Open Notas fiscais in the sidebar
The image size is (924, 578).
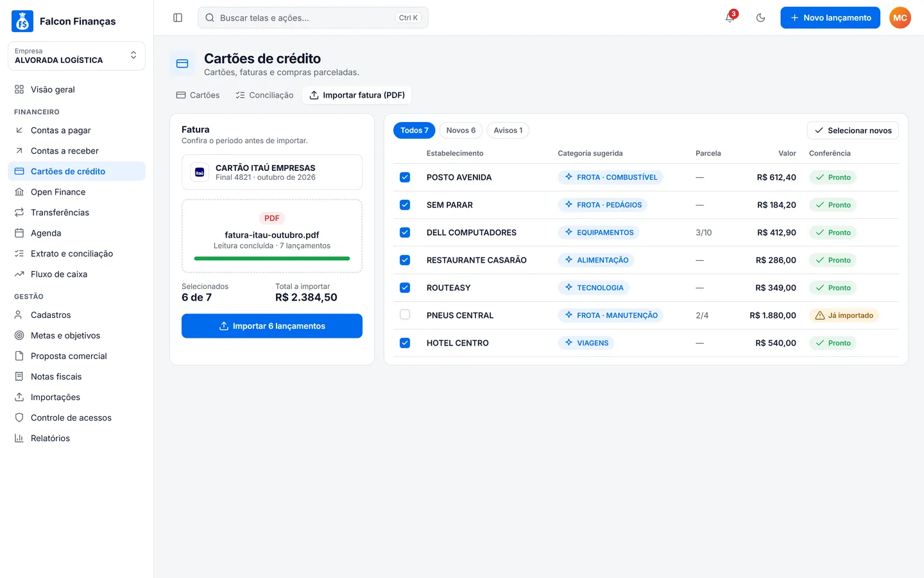(76, 377)
